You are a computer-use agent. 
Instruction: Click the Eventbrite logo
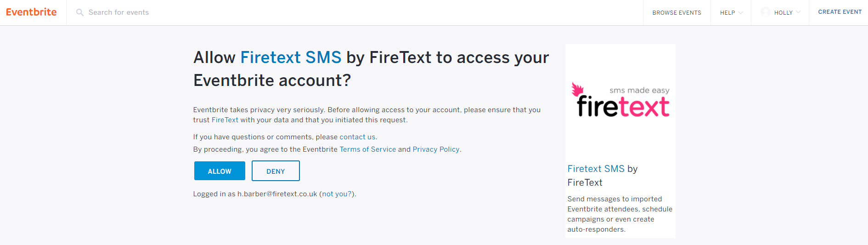point(31,12)
